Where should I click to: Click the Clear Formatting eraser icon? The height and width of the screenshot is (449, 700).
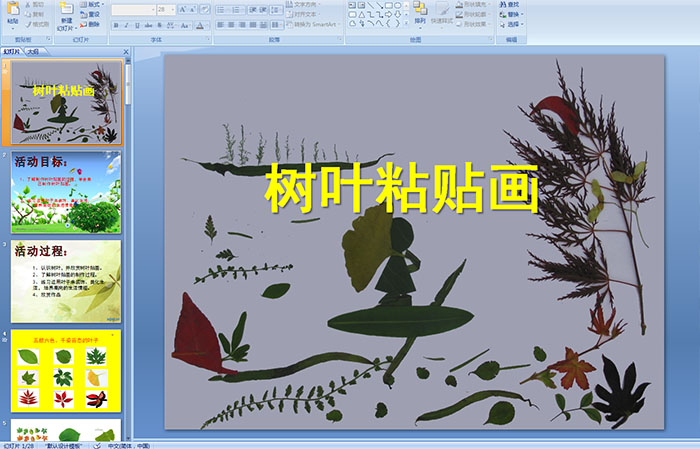tap(205, 9)
